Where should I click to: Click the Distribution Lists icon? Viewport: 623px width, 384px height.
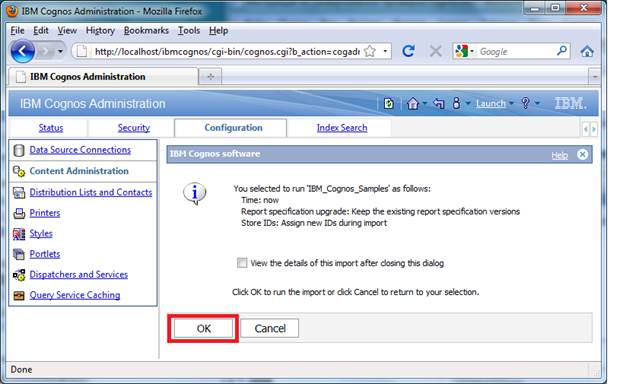coord(19,193)
